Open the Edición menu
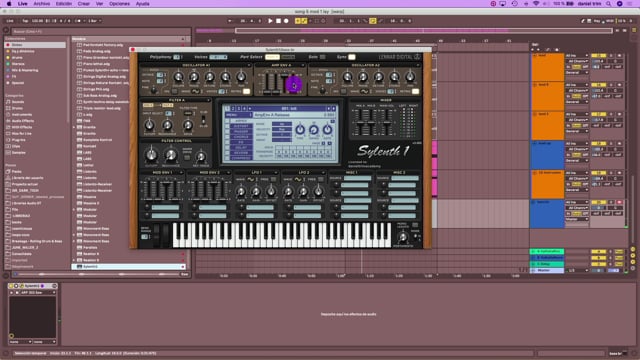640x360 pixels. point(64,4)
